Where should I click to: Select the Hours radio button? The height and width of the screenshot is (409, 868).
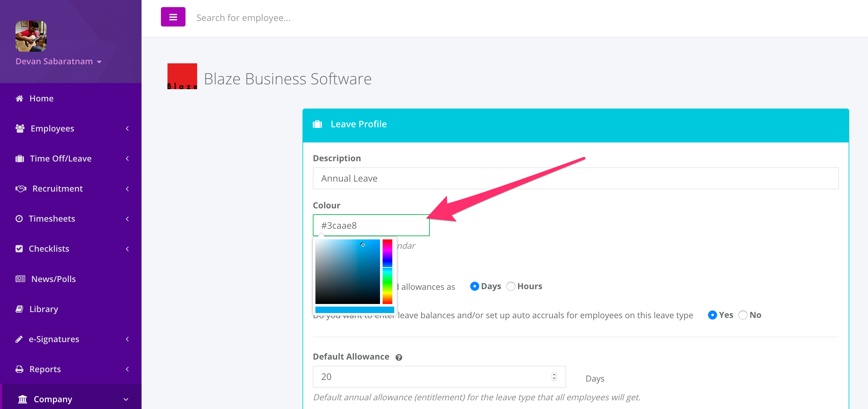pos(511,286)
